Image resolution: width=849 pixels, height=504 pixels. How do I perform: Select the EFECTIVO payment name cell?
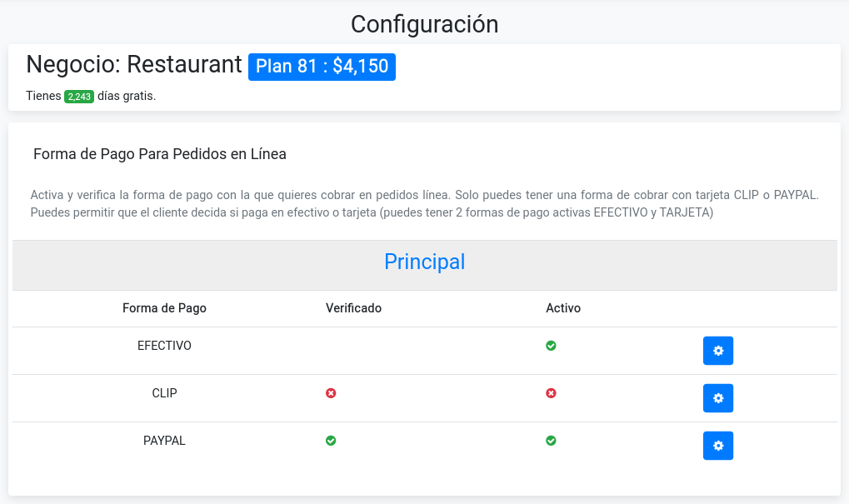click(x=164, y=346)
